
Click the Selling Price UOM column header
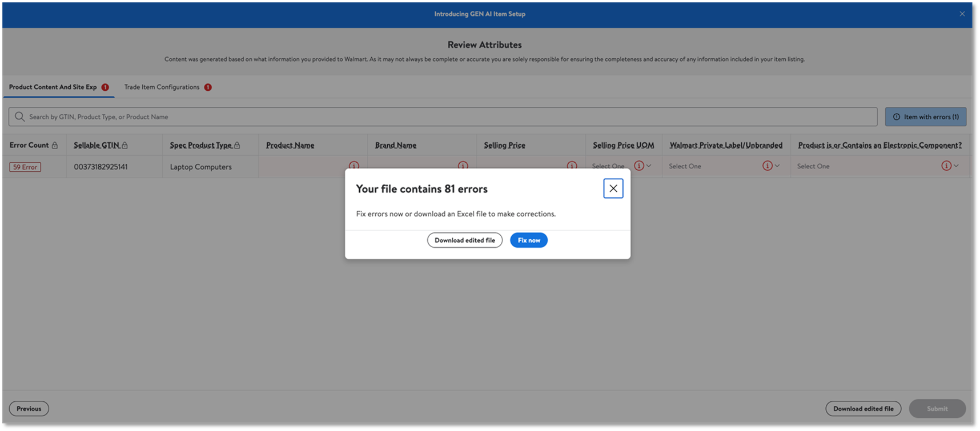coord(624,146)
